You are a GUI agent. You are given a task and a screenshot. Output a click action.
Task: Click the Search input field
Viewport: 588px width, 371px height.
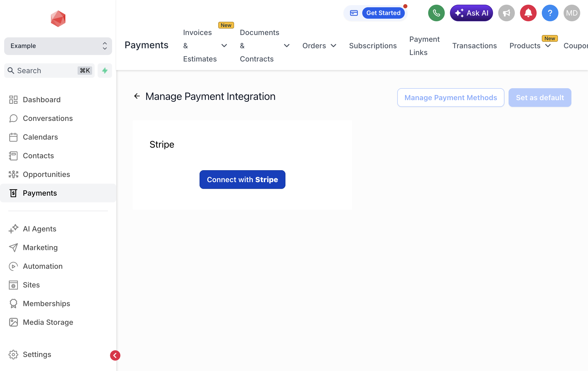[x=49, y=71]
